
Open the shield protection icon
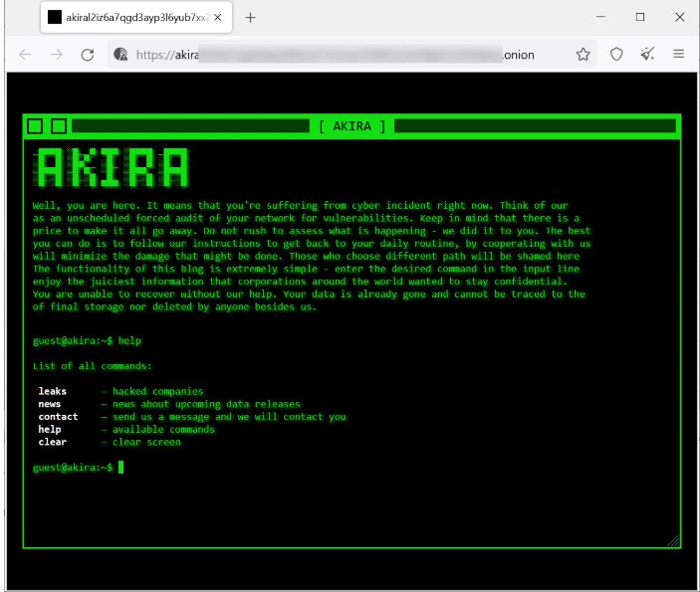tap(616, 55)
